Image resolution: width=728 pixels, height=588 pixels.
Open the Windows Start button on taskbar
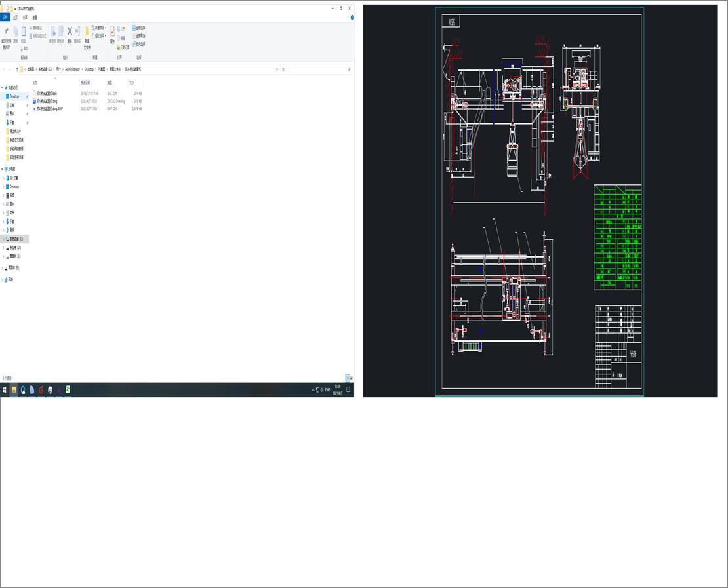click(5, 390)
